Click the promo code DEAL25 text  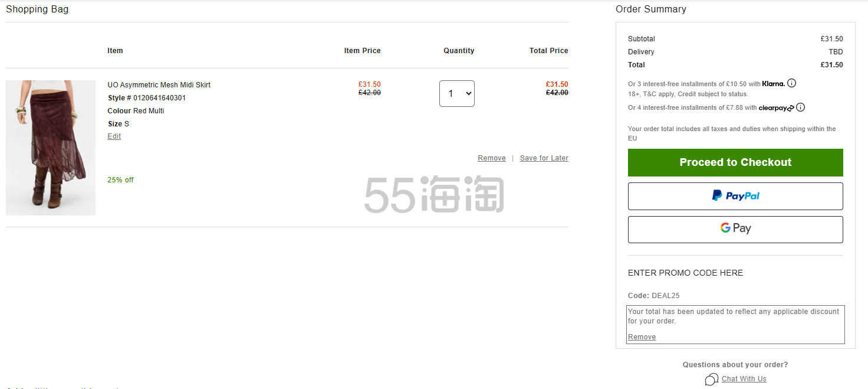click(665, 296)
